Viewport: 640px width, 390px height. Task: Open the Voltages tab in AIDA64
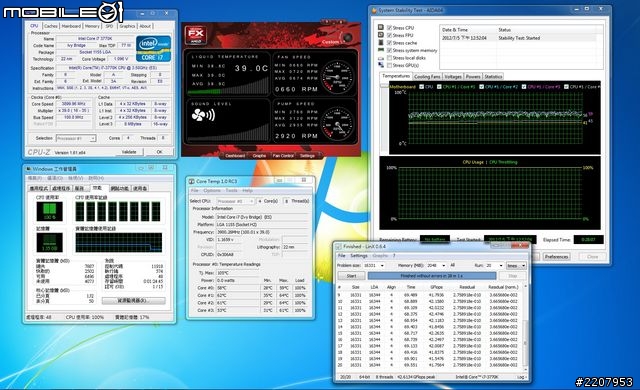453,77
